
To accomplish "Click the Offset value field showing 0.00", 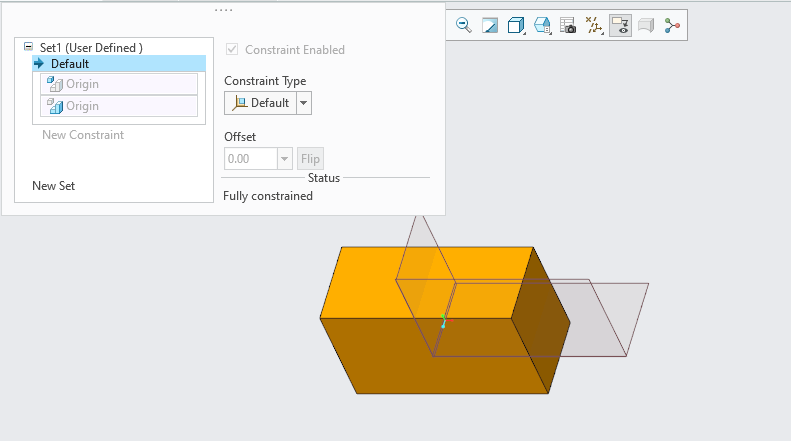I will click(251, 159).
